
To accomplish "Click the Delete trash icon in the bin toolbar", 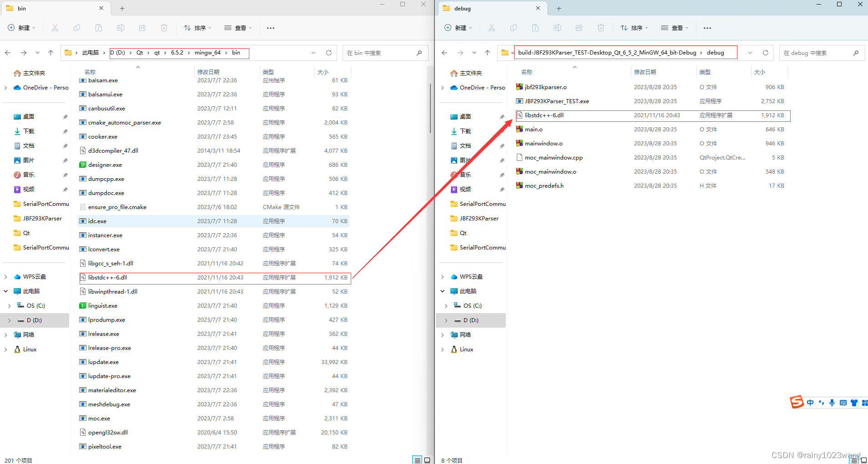I will [164, 28].
